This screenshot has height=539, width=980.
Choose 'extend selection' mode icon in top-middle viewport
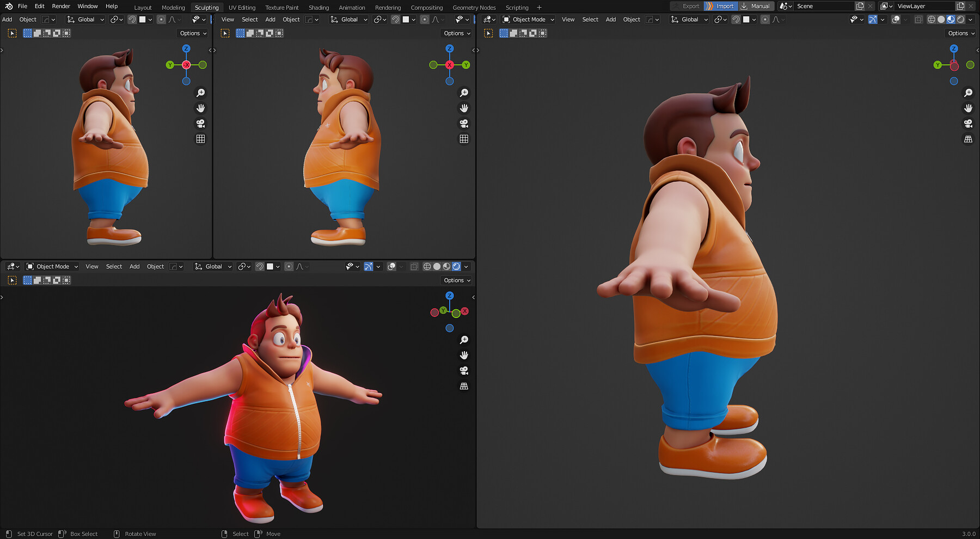pos(250,33)
